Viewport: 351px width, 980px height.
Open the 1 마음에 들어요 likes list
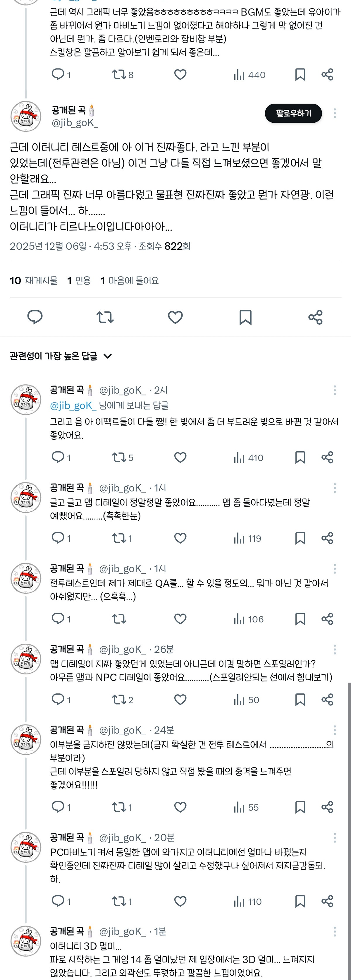point(129,281)
